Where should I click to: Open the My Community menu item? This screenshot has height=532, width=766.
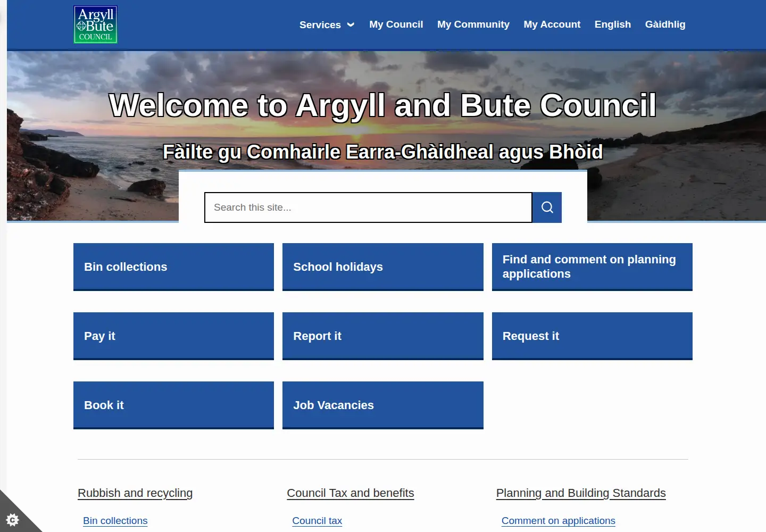[473, 24]
